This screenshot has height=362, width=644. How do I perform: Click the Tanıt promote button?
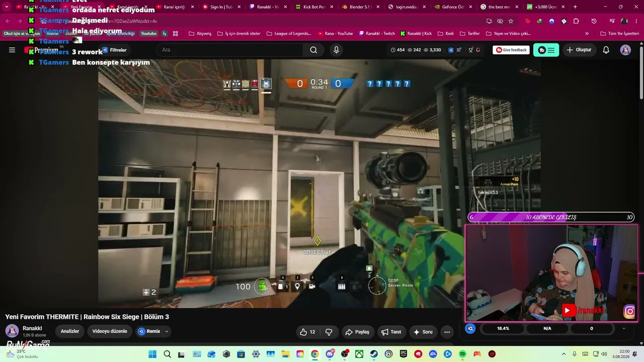[x=391, y=332]
